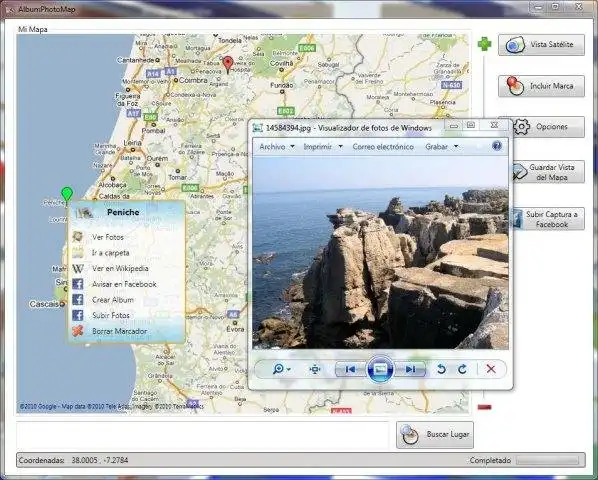The height and width of the screenshot is (480, 598).
Task: Click Guardar Vista del Mapa button
Action: tap(548, 172)
